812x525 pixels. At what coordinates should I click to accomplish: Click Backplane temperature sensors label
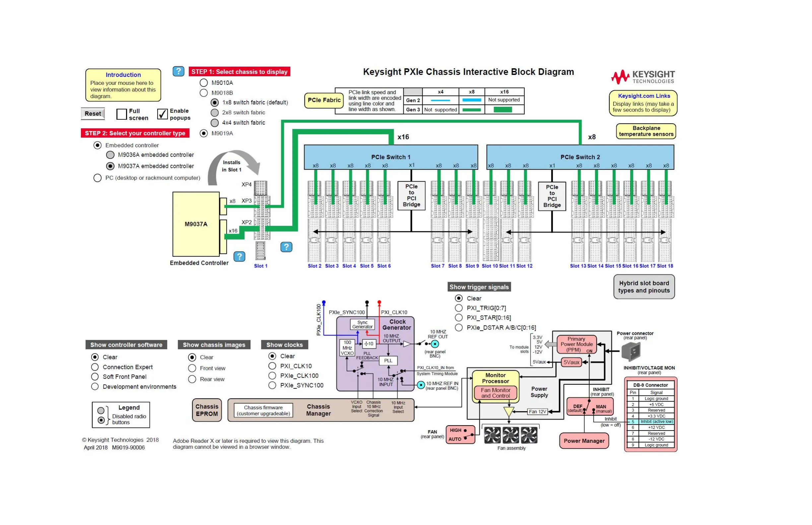[646, 131]
